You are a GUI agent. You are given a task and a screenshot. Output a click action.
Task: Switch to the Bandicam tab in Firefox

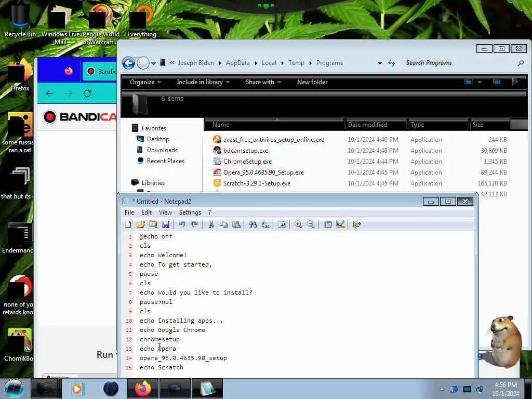[99, 71]
